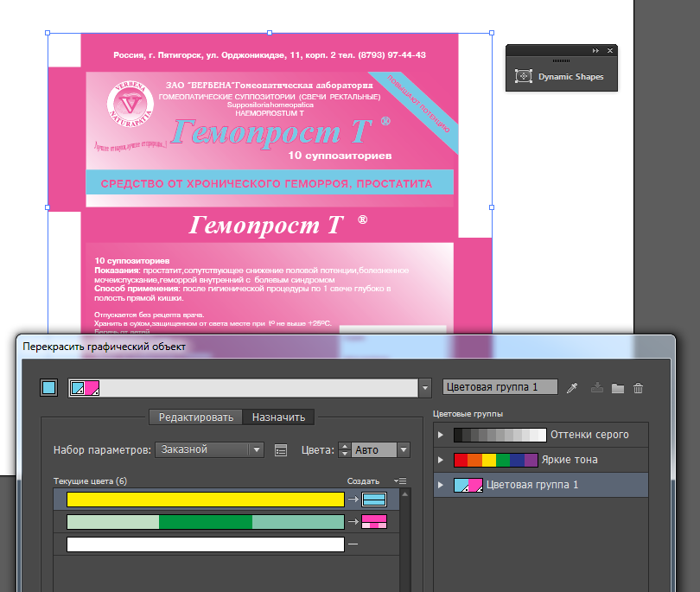Click the 'Текущие цвета (6)' label

[x=90, y=481]
